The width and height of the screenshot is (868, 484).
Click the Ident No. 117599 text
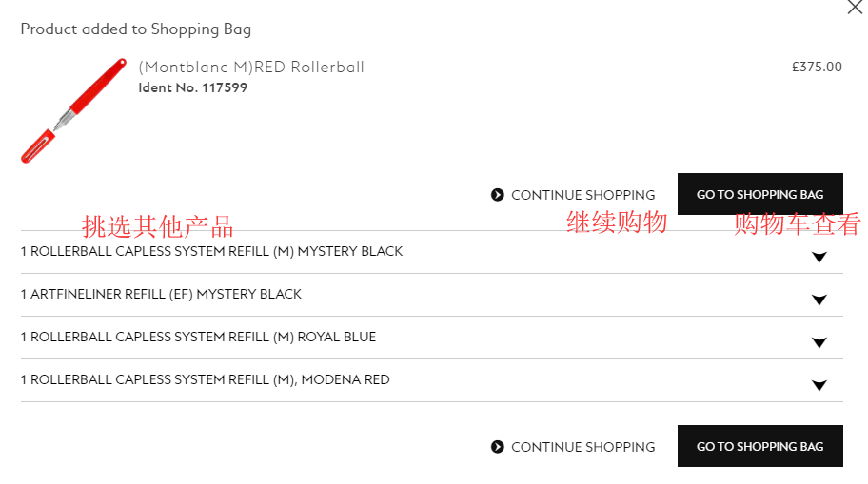tap(192, 87)
